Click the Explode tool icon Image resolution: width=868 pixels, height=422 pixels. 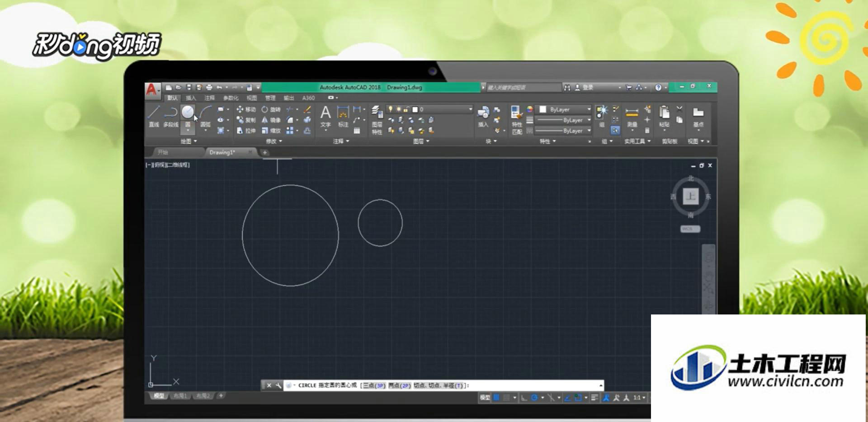tap(307, 120)
